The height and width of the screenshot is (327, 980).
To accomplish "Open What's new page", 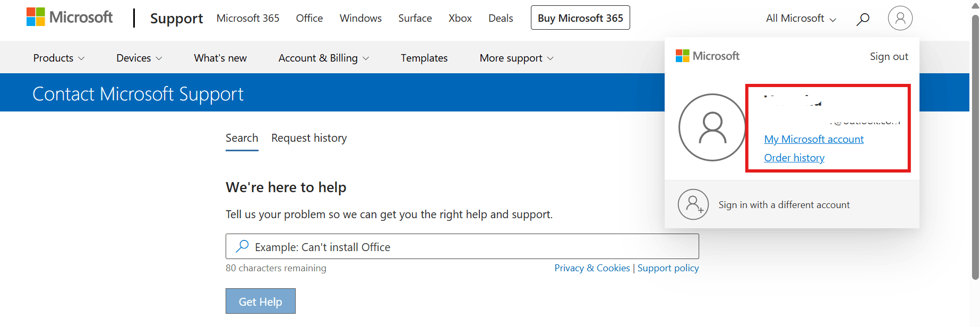I will [220, 58].
